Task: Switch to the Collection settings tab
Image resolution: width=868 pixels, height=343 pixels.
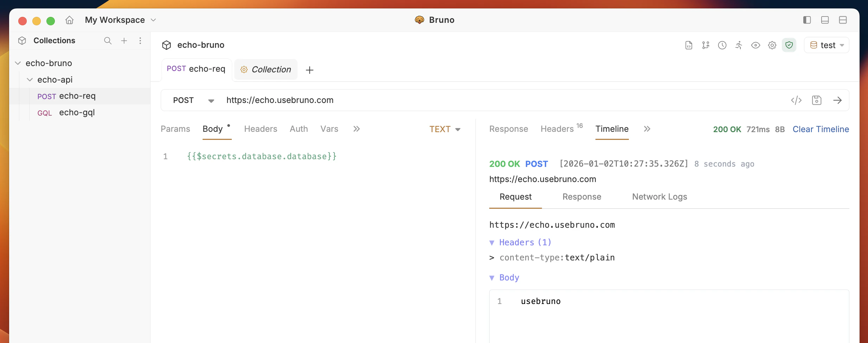Action: [266, 70]
